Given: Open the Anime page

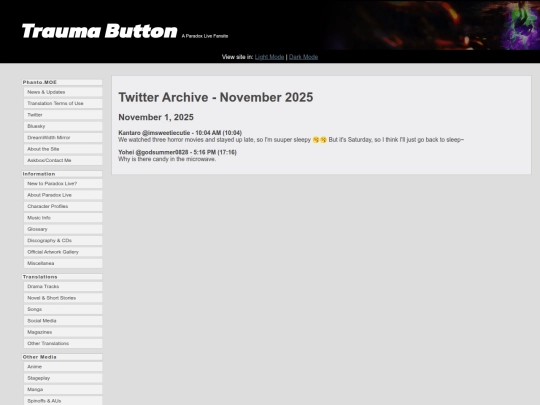Looking at the screenshot, I should [63, 367].
